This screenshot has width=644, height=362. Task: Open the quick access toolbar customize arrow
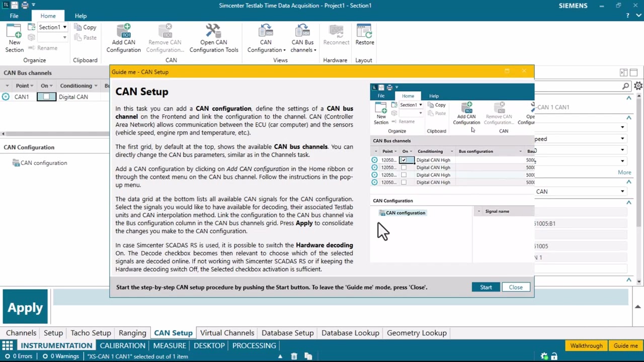click(x=34, y=5)
